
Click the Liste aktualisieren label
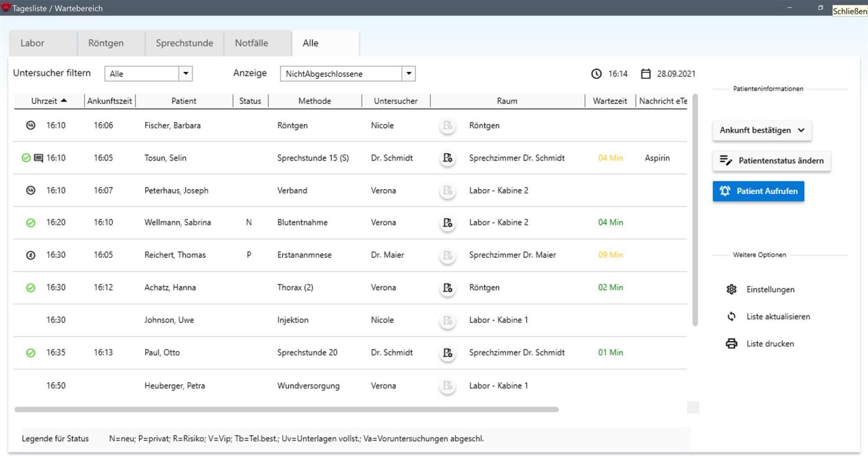pos(778,317)
